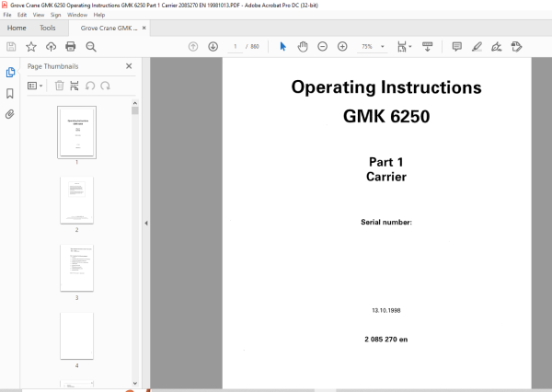Select the arrow selection tool
Screen dimensions: 552x392
(283, 47)
